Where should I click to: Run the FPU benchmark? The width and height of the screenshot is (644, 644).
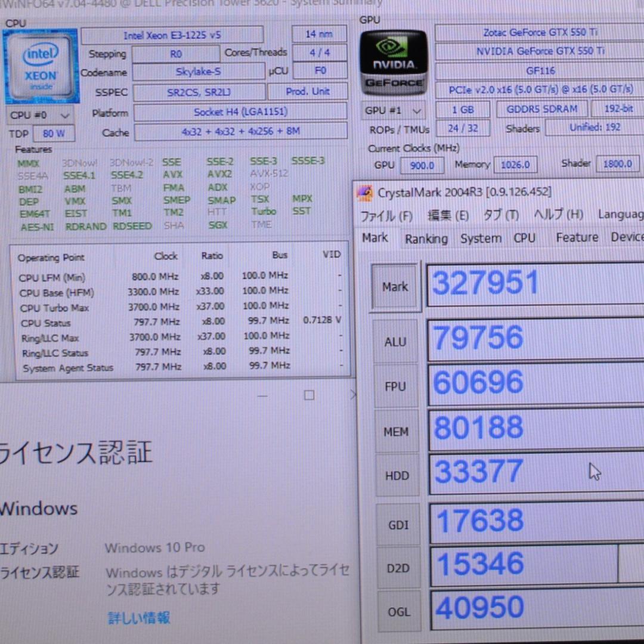pos(395,386)
